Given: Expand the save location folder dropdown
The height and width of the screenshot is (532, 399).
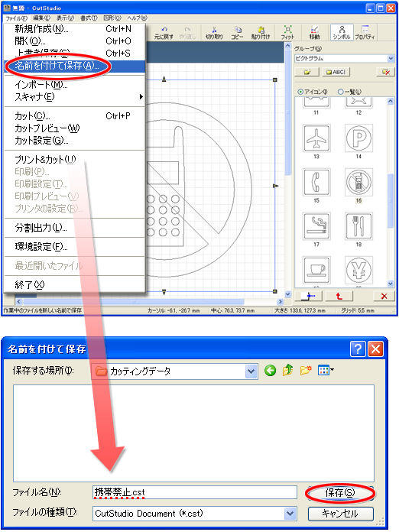Looking at the screenshot, I should point(251,371).
